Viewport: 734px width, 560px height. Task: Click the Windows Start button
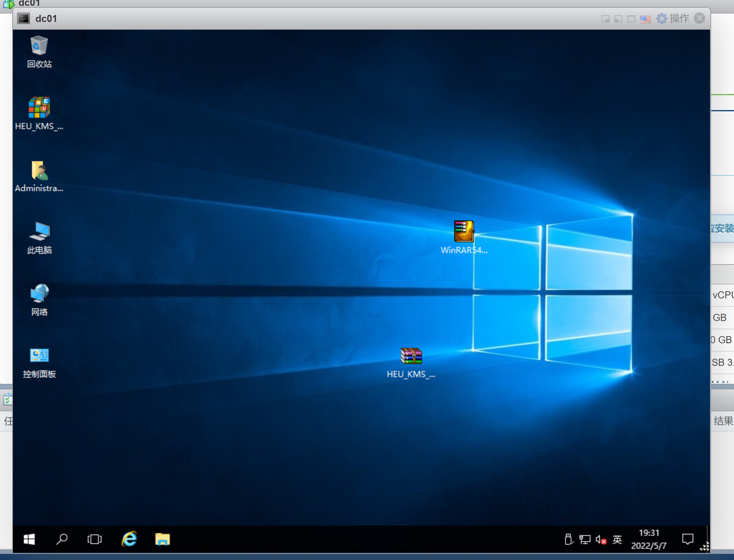pyautogui.click(x=29, y=539)
